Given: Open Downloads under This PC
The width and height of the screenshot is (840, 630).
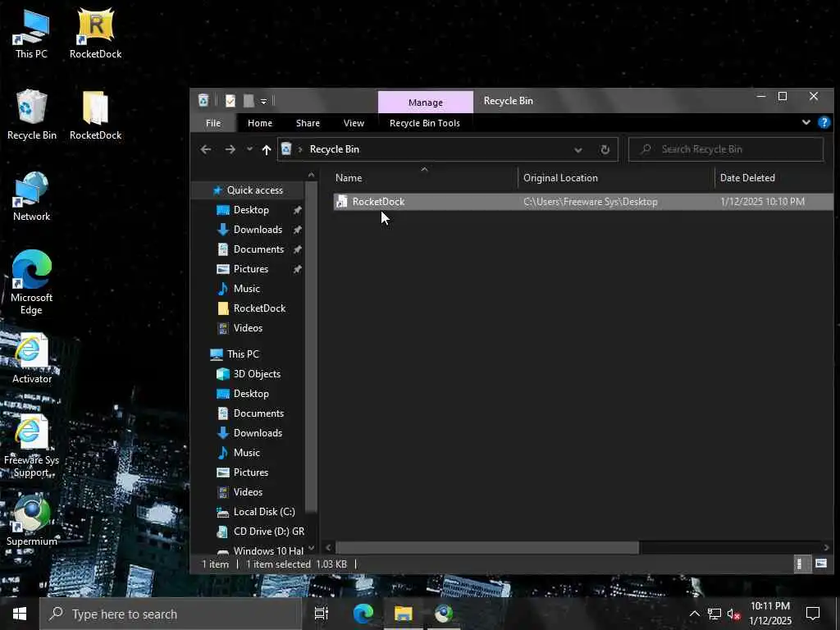Looking at the screenshot, I should click(x=258, y=433).
